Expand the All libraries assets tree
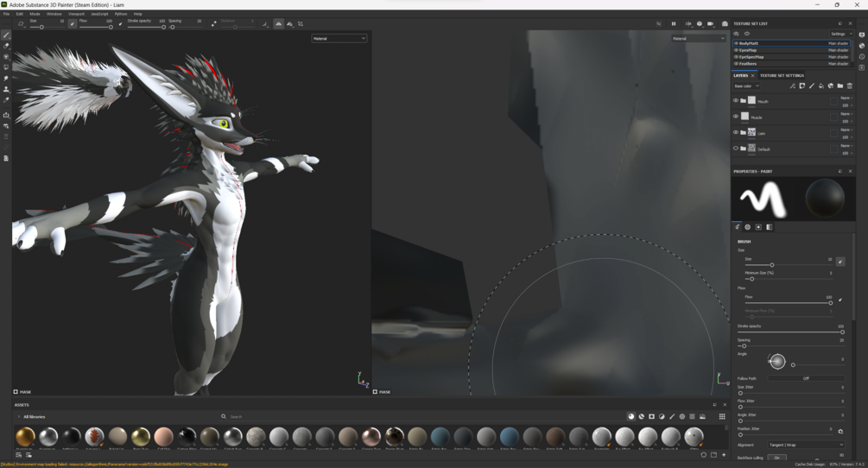The height and width of the screenshot is (468, 868). pyautogui.click(x=19, y=416)
